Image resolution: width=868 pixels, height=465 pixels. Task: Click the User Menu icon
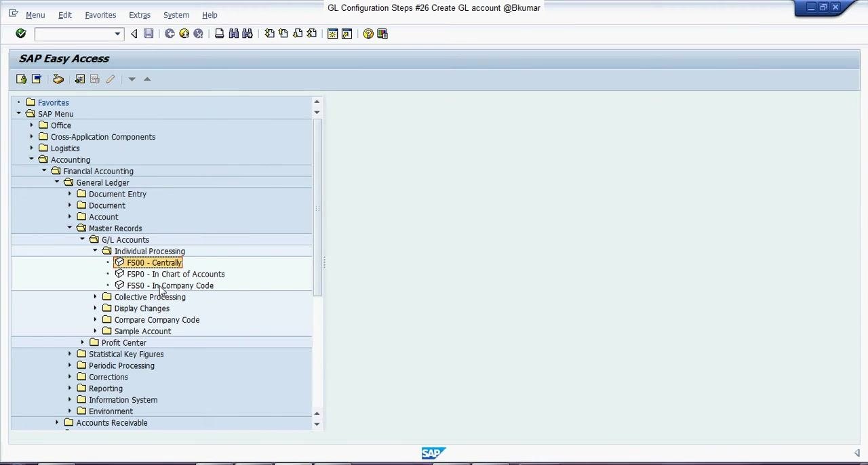pos(22,79)
